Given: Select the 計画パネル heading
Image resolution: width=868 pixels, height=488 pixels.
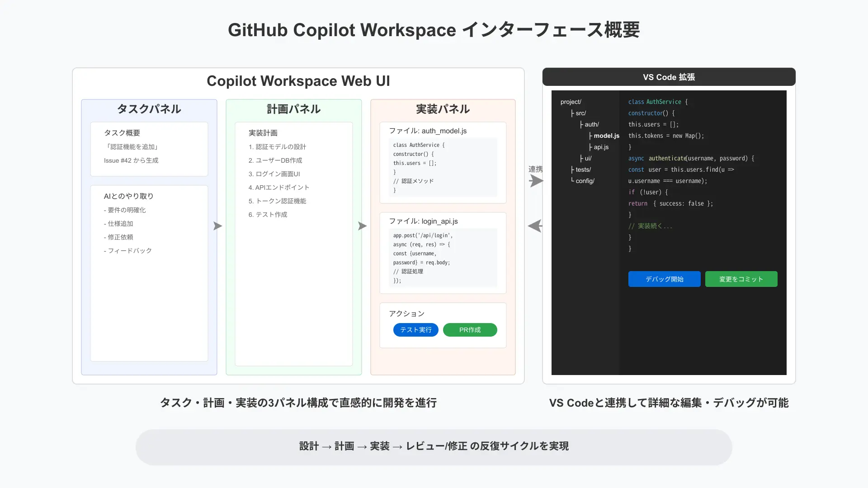Looking at the screenshot, I should [294, 109].
